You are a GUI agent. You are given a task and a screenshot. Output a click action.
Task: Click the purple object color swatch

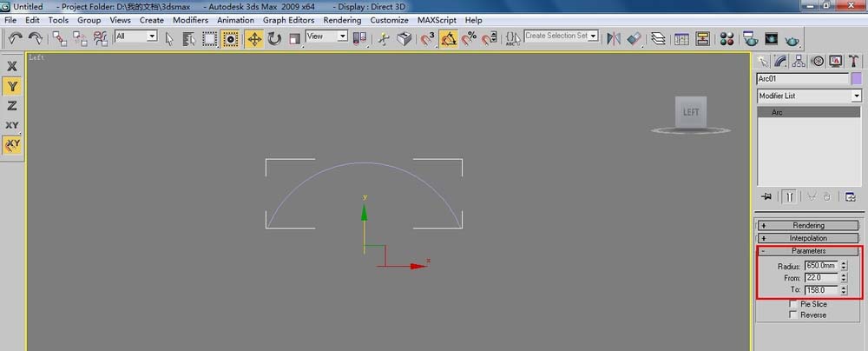point(857,79)
